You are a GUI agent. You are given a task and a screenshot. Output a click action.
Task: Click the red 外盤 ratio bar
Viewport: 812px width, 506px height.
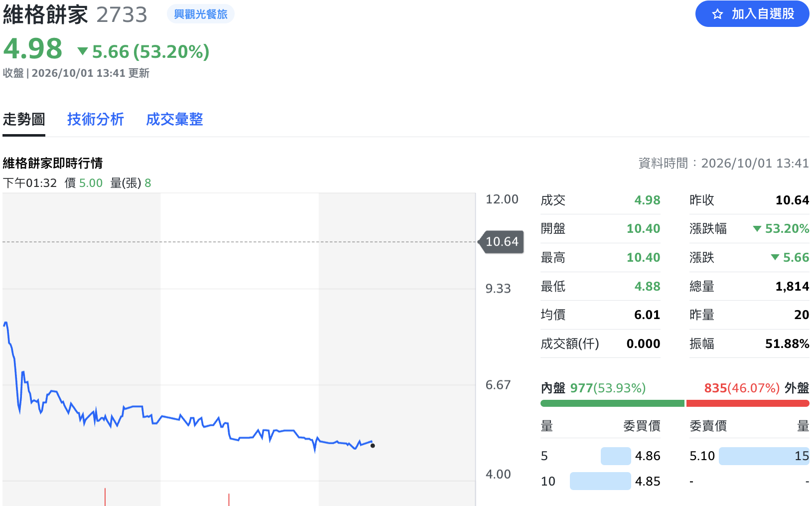click(748, 403)
